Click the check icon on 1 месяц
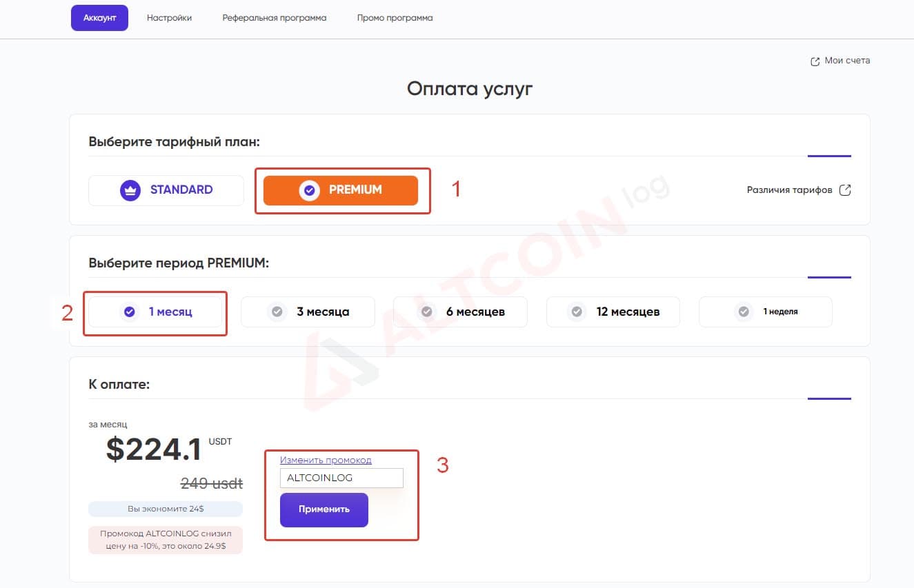This screenshot has width=914, height=588. pyautogui.click(x=129, y=312)
